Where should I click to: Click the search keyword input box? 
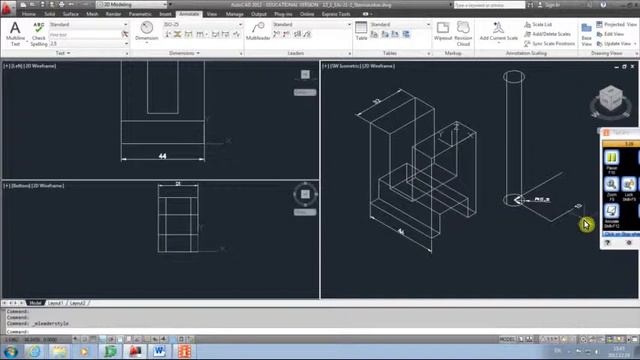489,5
